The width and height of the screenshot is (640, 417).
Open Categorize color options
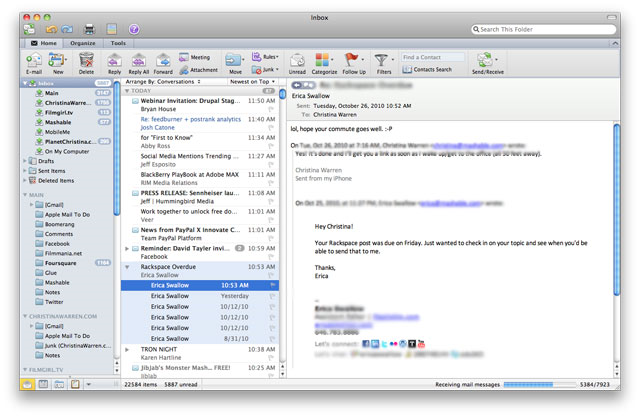(x=324, y=64)
